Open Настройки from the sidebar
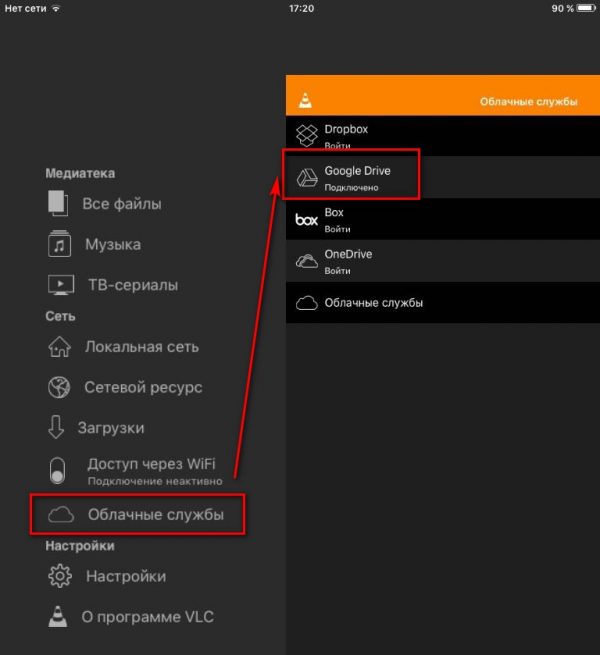The height and width of the screenshot is (655, 600). 125,576
